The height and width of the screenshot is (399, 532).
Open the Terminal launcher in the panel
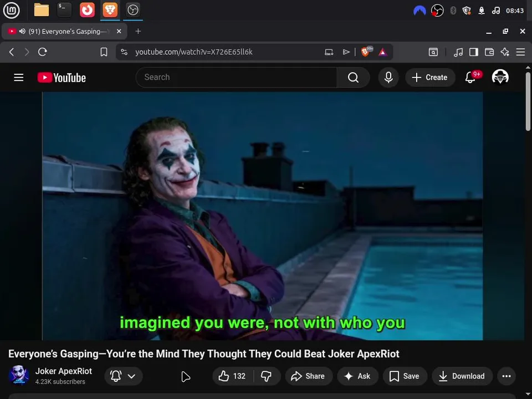[64, 10]
